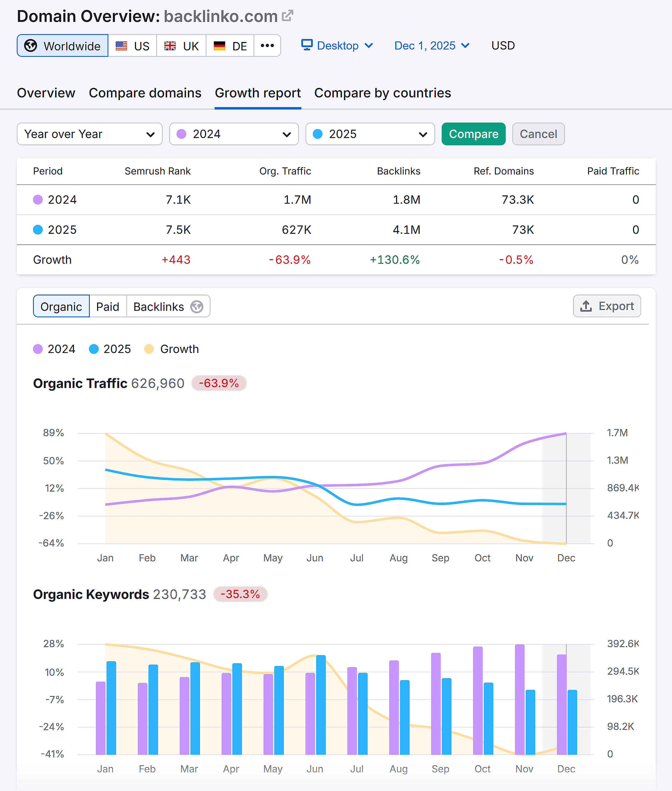The image size is (672, 791).
Task: Click the Worldwide globe icon
Action: pyautogui.click(x=31, y=45)
